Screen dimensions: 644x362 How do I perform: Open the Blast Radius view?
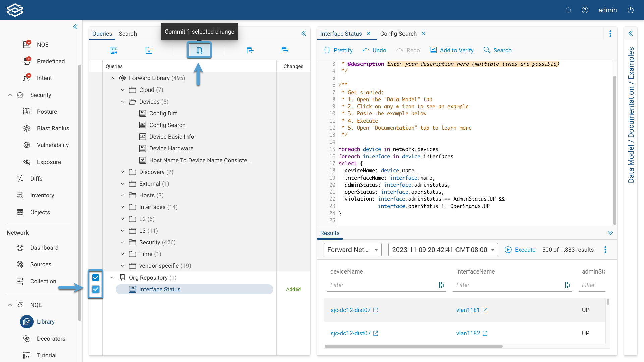[52, 128]
